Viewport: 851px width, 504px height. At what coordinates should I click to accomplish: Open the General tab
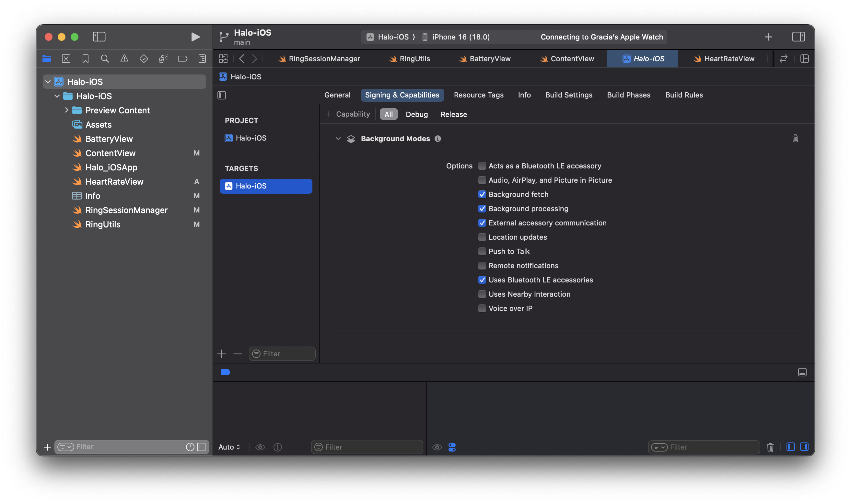tap(337, 95)
